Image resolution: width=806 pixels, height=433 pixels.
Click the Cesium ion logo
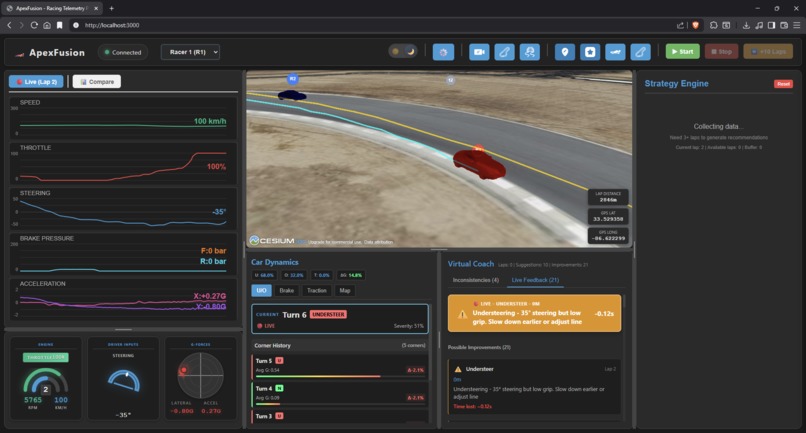pyautogui.click(x=278, y=241)
